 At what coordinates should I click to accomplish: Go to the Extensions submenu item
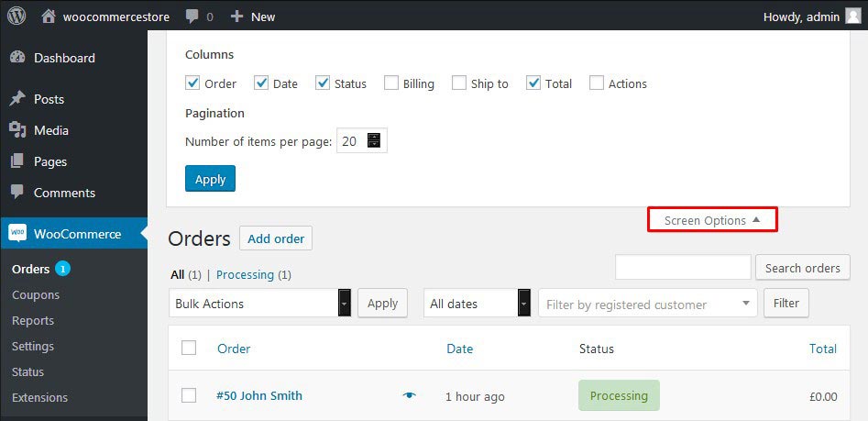coord(39,397)
